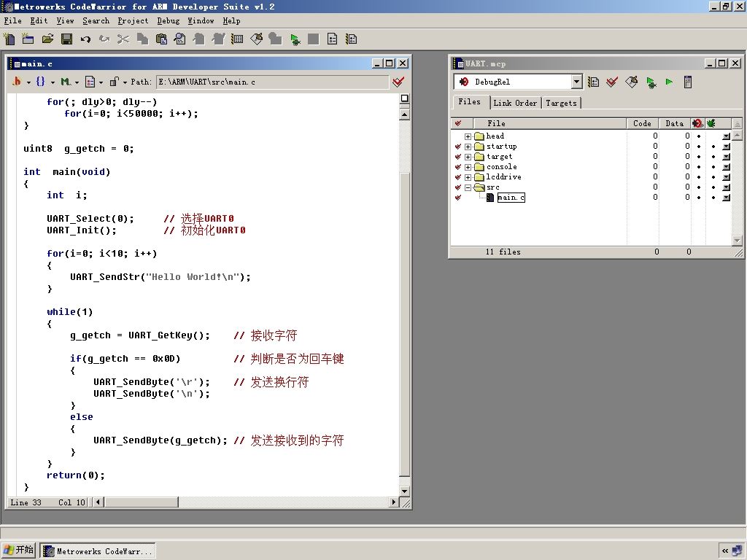Image resolution: width=747 pixels, height=560 pixels.
Task: Collapse the src folder group
Action: 468,187
